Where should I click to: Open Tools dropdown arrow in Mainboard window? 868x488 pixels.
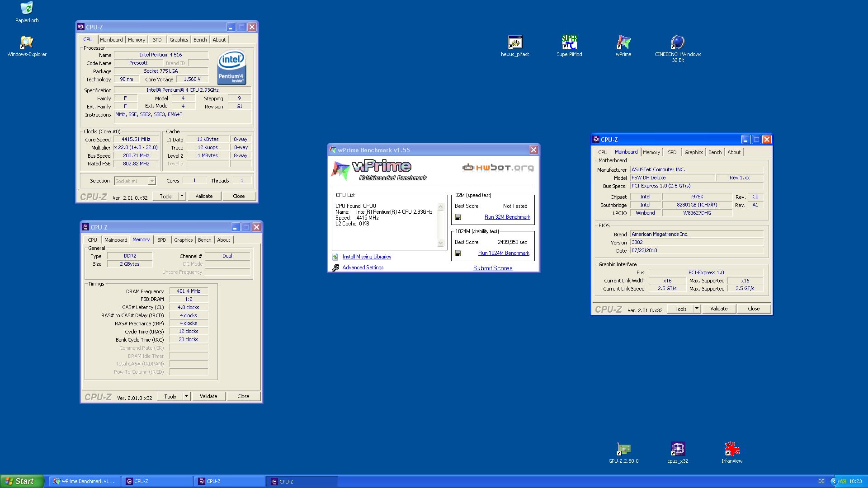click(697, 309)
